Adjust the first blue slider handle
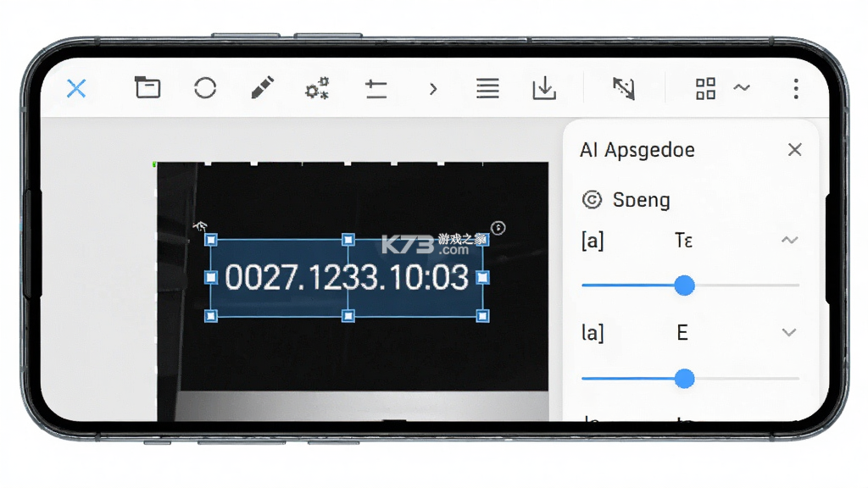This screenshot has height=488, width=868. 685,286
